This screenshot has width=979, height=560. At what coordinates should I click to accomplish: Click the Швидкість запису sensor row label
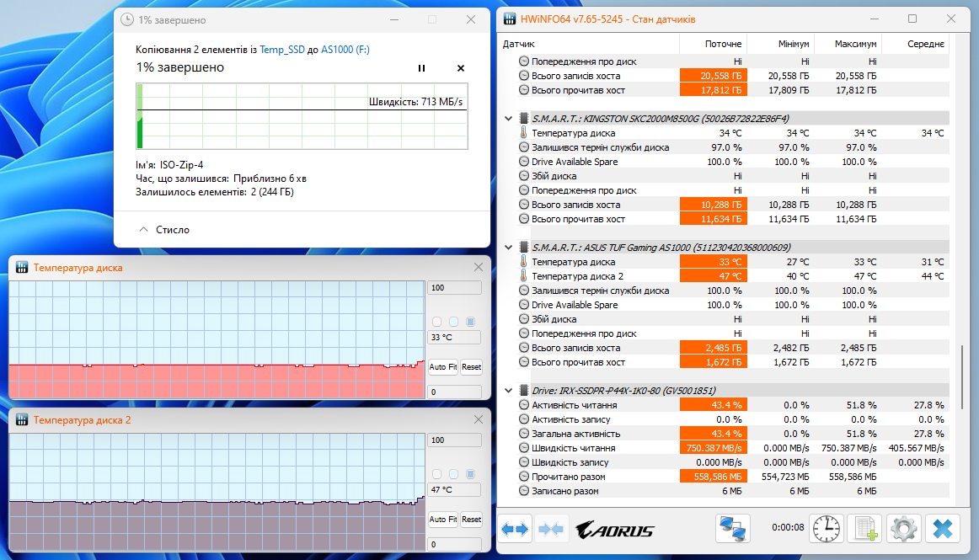pyautogui.click(x=570, y=462)
